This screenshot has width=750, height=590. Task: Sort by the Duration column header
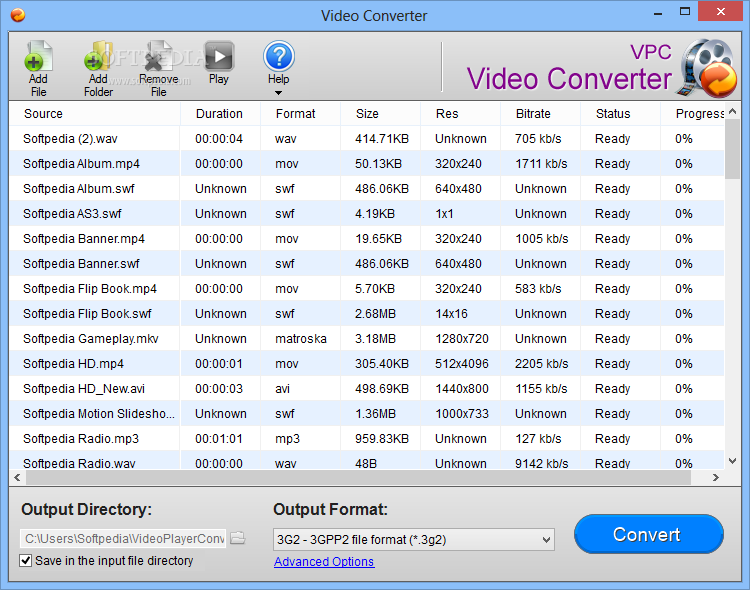(x=220, y=113)
